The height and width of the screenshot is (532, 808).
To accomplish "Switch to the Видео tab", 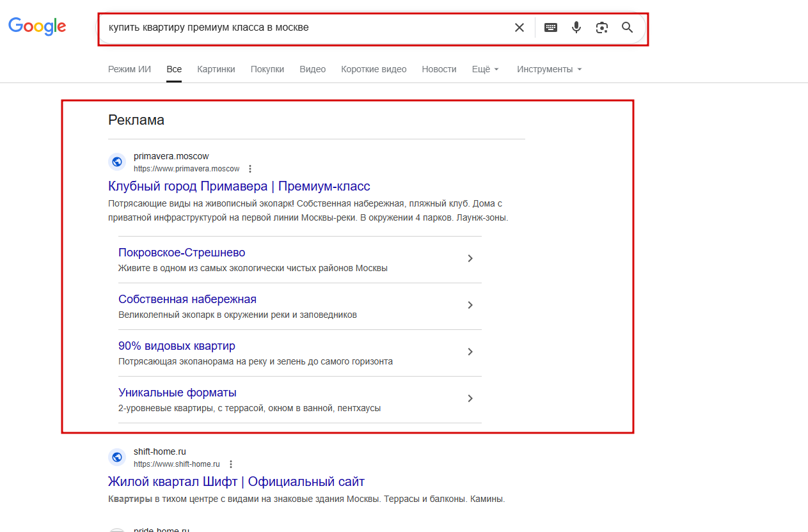I will point(313,69).
